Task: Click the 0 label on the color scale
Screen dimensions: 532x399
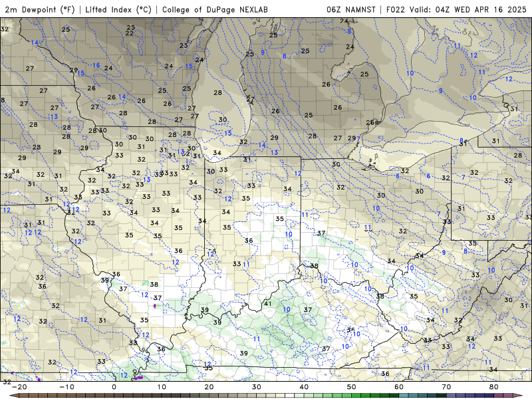Action: (114, 387)
